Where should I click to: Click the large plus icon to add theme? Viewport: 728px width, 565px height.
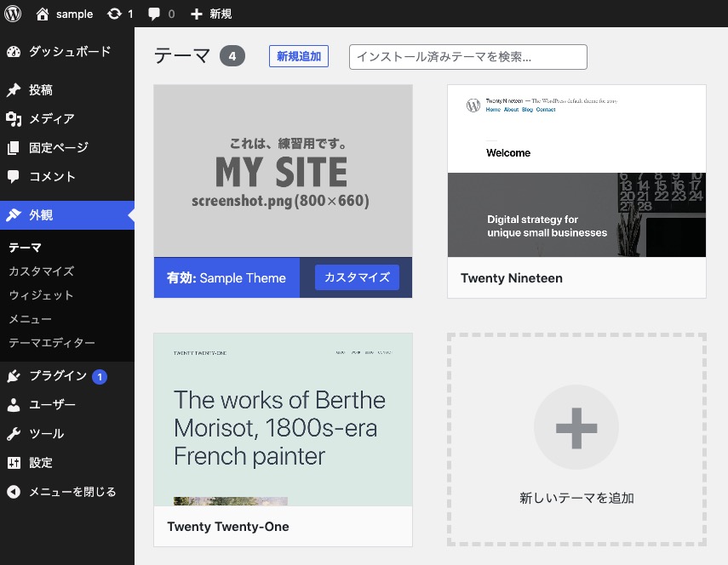coord(576,428)
